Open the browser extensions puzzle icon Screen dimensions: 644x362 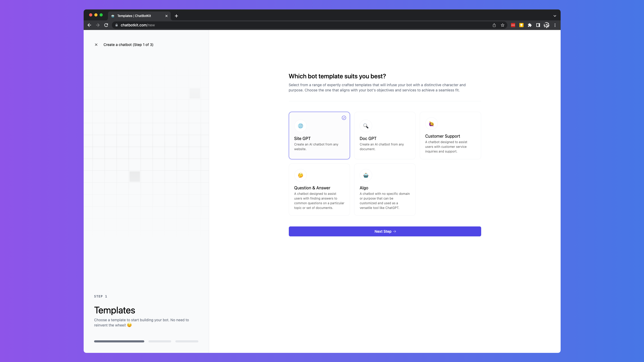[x=530, y=25]
